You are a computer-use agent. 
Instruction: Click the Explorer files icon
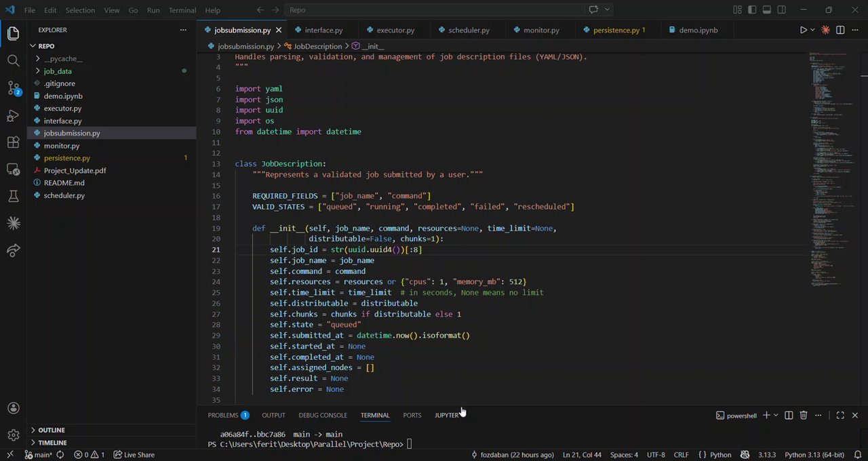click(13, 33)
